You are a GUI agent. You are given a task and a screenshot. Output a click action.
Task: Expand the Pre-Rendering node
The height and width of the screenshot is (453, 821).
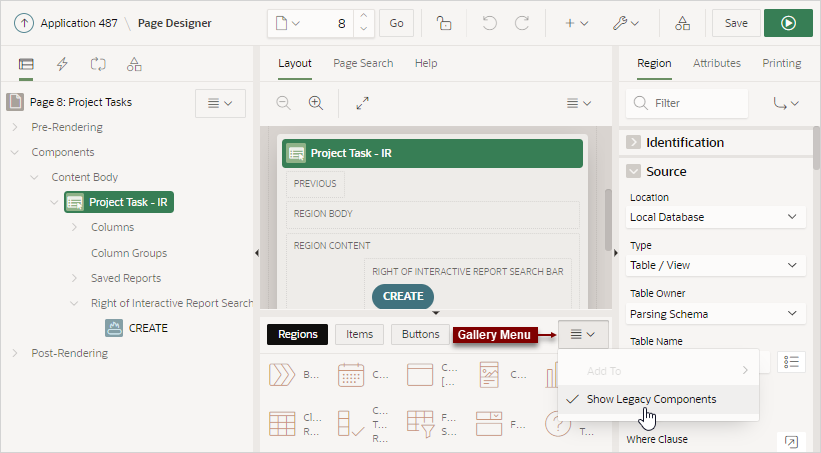(15, 127)
